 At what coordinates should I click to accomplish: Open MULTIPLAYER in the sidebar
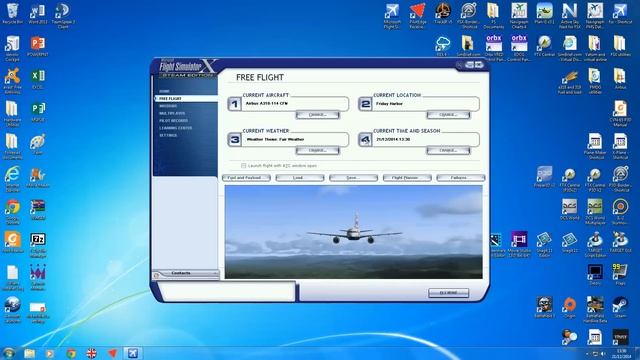(172, 113)
